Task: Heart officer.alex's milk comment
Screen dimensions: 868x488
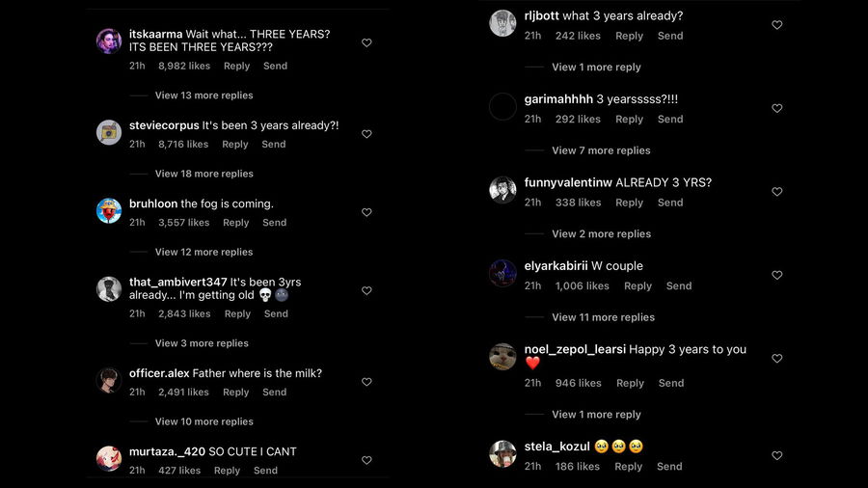Action: click(366, 382)
